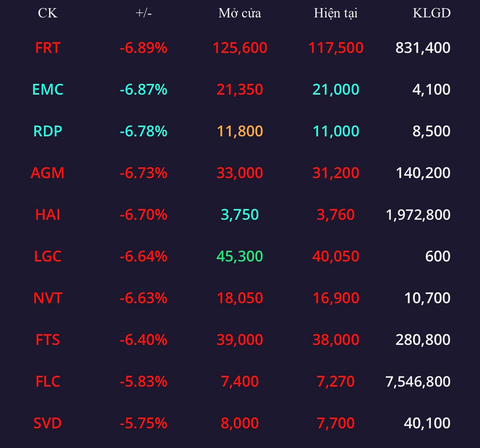The height and width of the screenshot is (448, 480).
Task: Click the HAI ticker symbol
Action: (x=48, y=214)
